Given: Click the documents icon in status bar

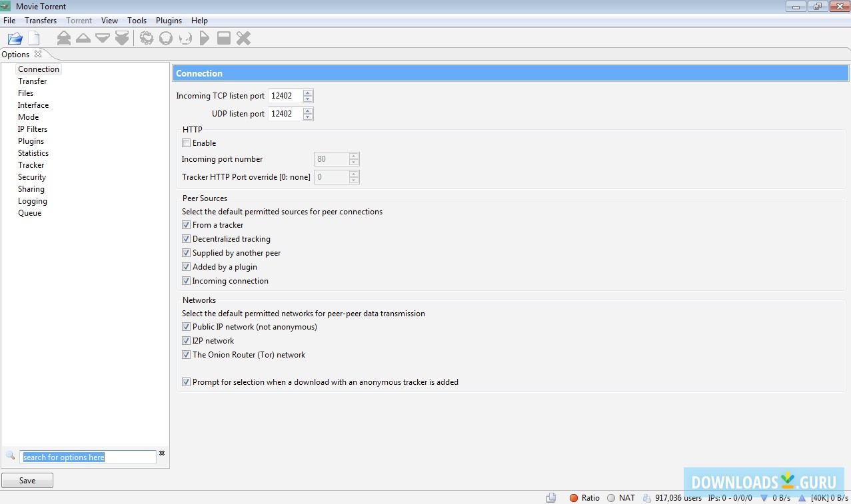Looking at the screenshot, I should 551,497.
